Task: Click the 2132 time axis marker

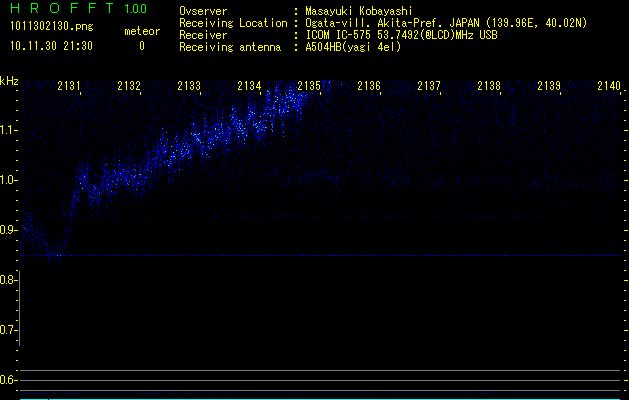Action: pyautogui.click(x=129, y=86)
